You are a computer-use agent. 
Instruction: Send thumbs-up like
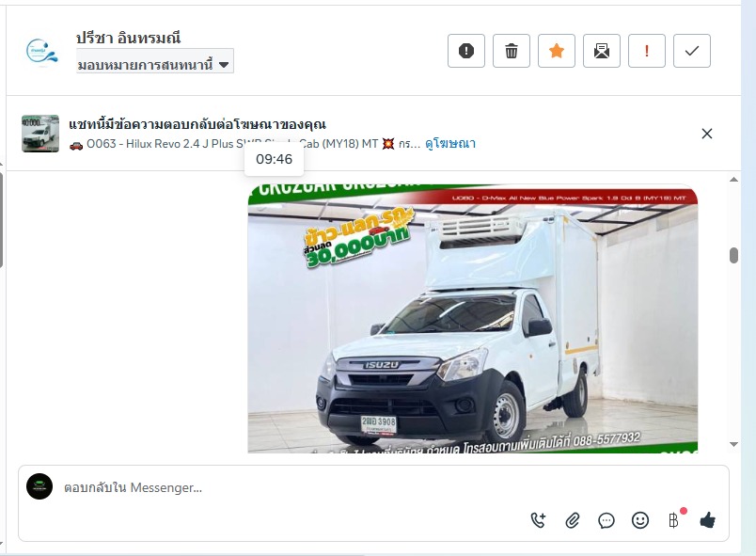coord(707,520)
